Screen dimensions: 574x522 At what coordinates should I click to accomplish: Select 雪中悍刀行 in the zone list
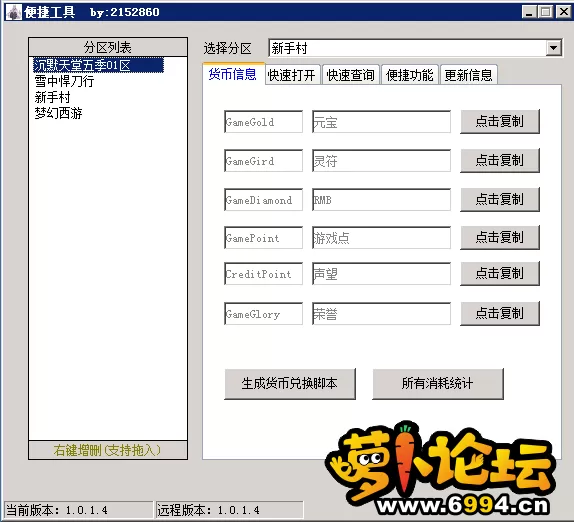(64, 81)
